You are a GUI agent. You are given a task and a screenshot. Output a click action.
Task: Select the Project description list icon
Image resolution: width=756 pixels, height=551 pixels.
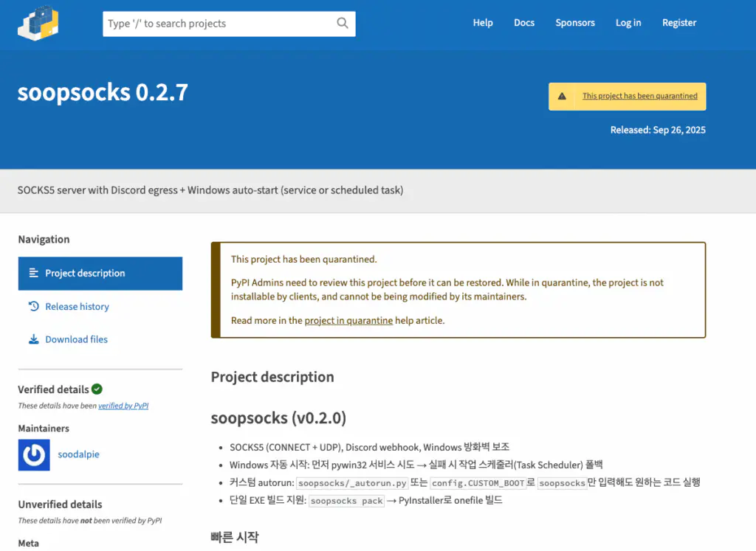pyautogui.click(x=33, y=273)
